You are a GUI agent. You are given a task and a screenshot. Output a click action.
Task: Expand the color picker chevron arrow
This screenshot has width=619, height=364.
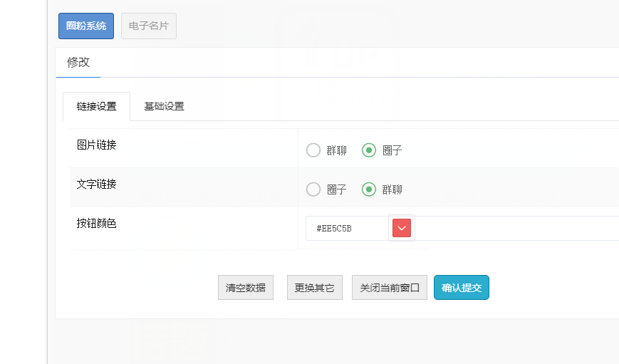click(402, 228)
